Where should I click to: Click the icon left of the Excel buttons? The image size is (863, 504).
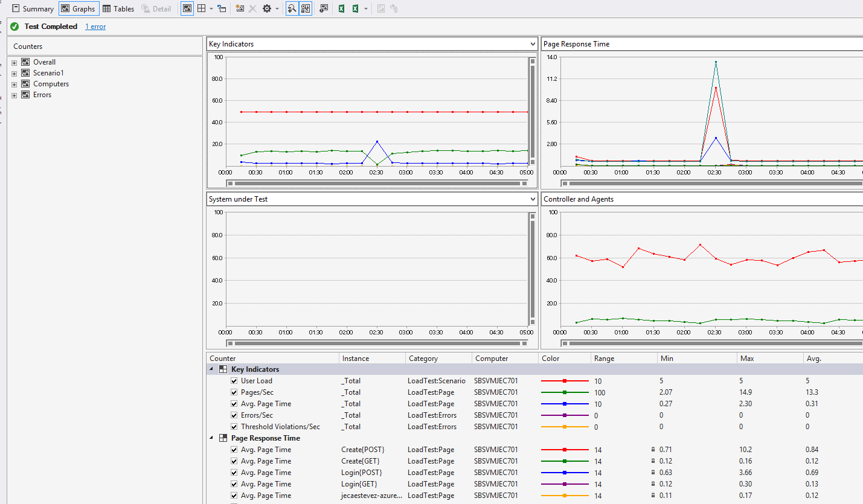(324, 9)
